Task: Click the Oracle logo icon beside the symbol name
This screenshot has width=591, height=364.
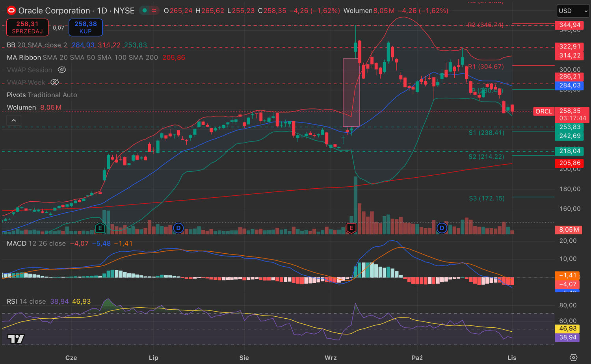Action: click(11, 11)
